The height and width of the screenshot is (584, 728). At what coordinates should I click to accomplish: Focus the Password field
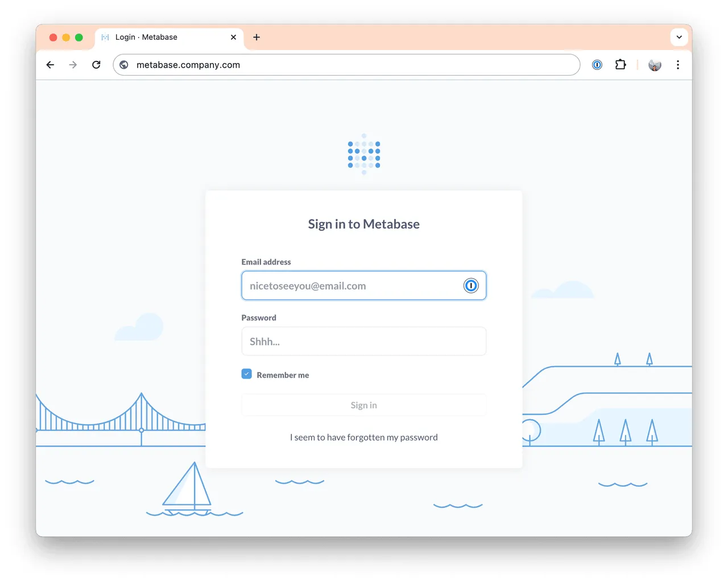click(364, 341)
